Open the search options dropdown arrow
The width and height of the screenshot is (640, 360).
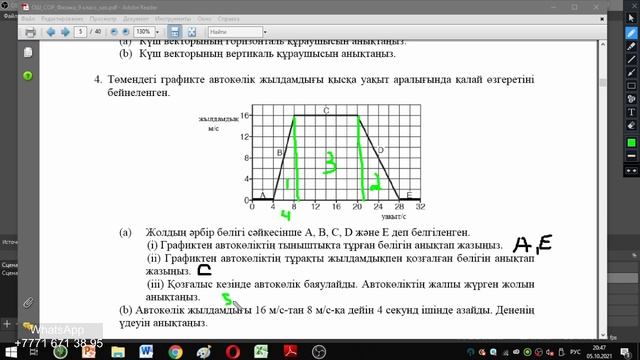[265, 32]
